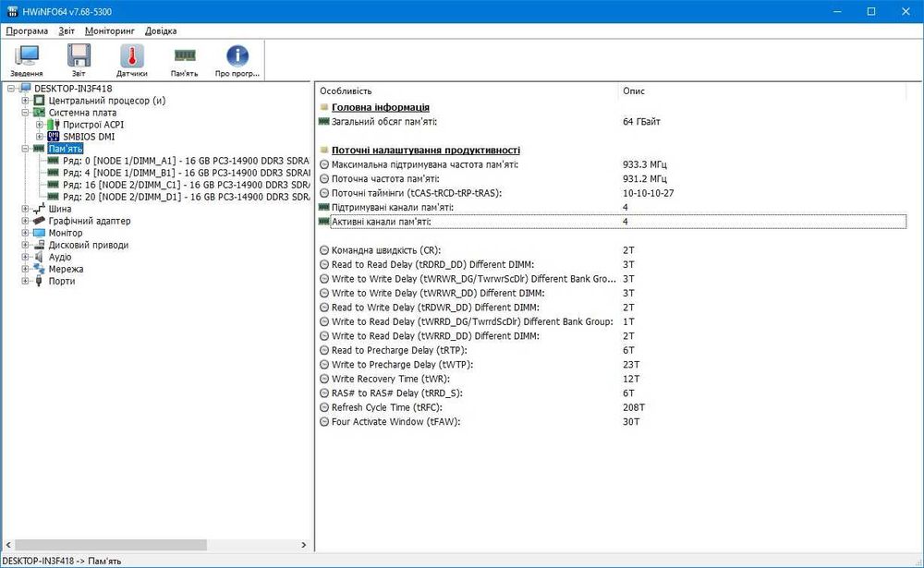
Task: Expand the SMBIOS DMI node
Action: coord(40,137)
